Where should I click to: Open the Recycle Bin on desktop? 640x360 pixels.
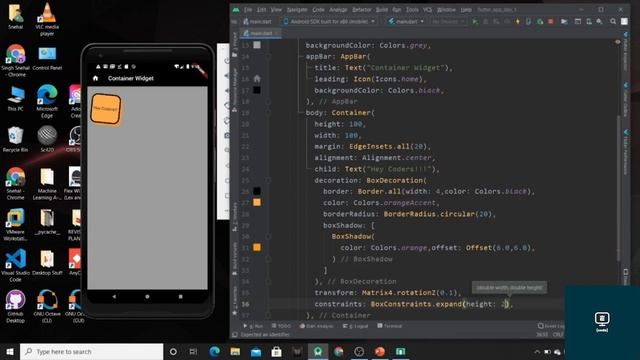[15, 139]
